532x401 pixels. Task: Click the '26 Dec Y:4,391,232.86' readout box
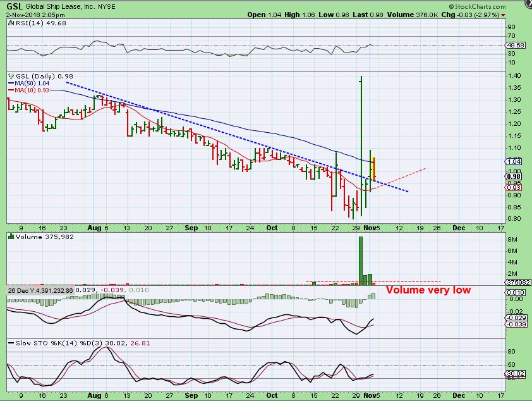pyautogui.click(x=40, y=291)
